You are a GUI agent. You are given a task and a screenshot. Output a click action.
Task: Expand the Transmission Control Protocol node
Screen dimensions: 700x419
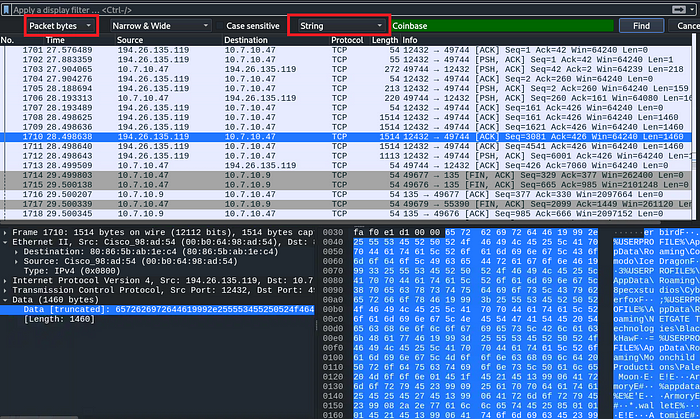coord(5,290)
